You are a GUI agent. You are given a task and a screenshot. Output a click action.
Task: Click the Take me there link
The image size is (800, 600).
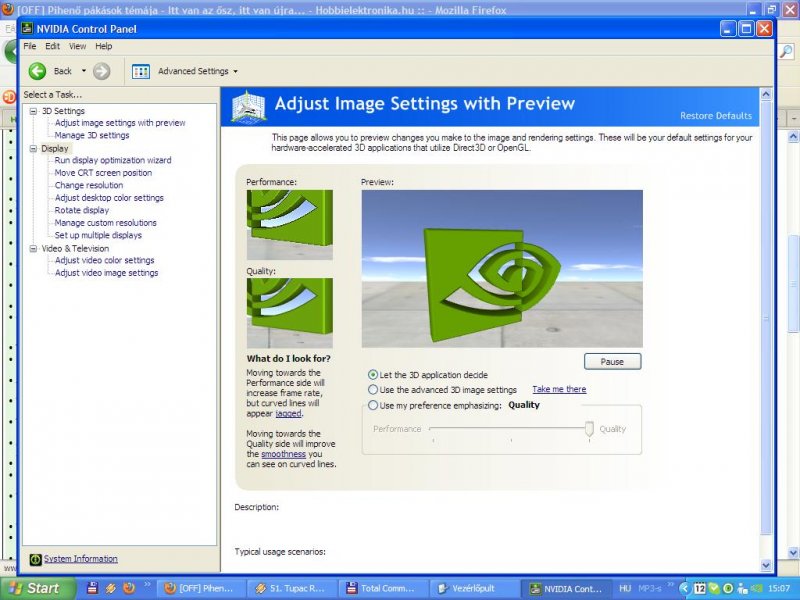(x=559, y=389)
